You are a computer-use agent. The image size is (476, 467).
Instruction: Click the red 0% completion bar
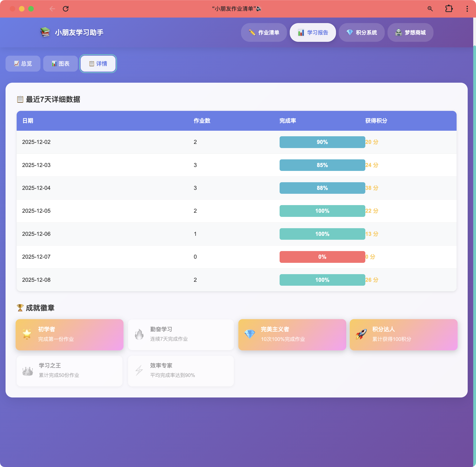(x=322, y=257)
